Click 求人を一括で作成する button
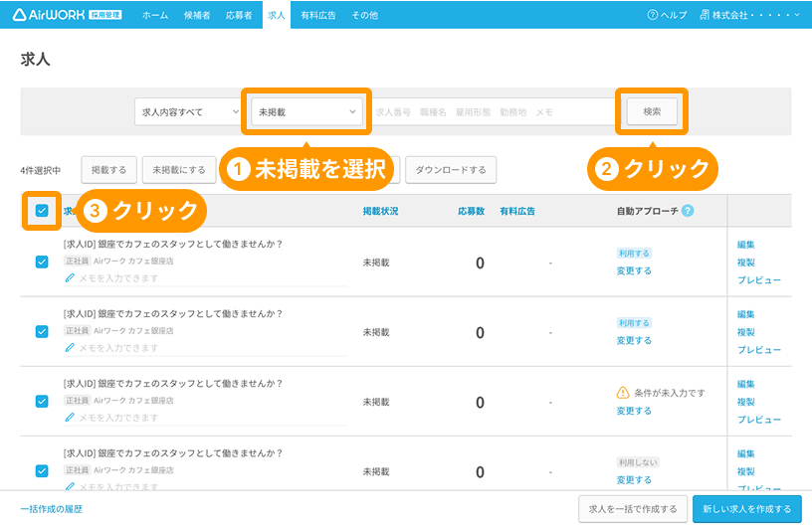 click(x=633, y=509)
